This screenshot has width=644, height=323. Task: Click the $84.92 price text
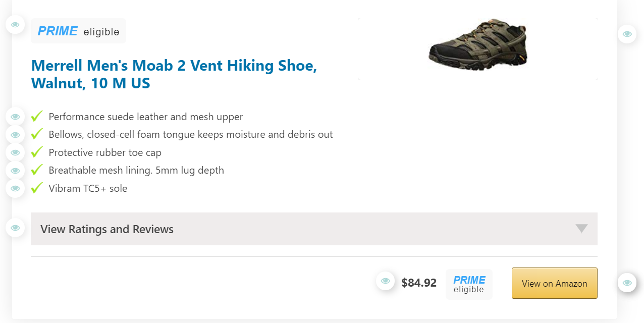(419, 283)
